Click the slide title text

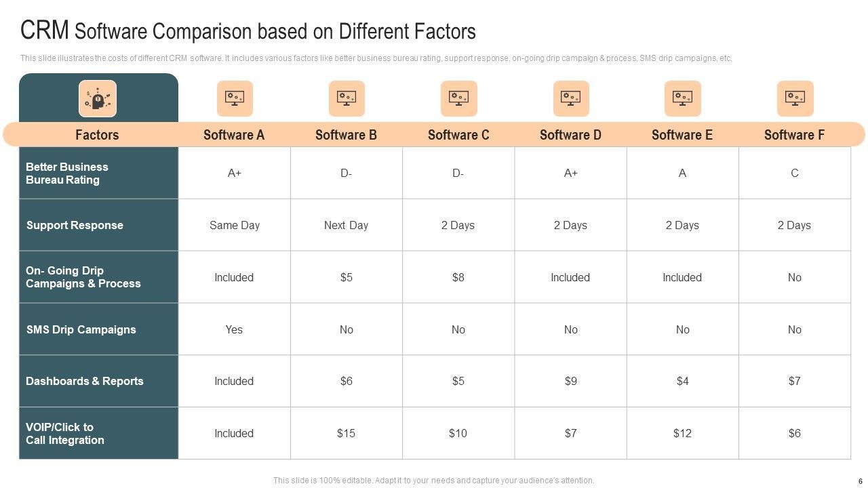pos(248,31)
